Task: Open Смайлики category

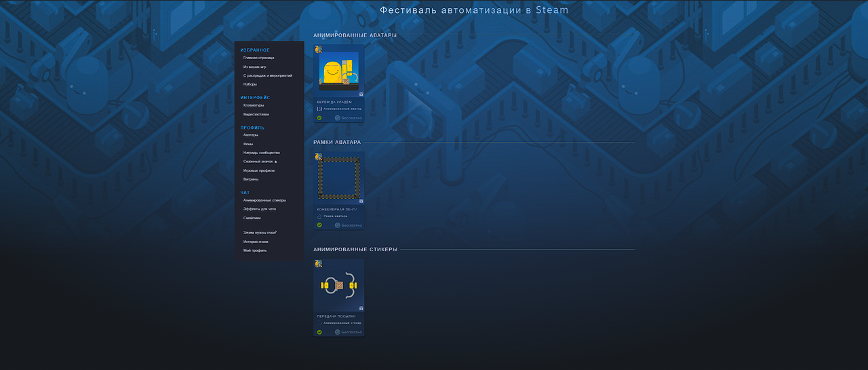Action: pyautogui.click(x=252, y=218)
